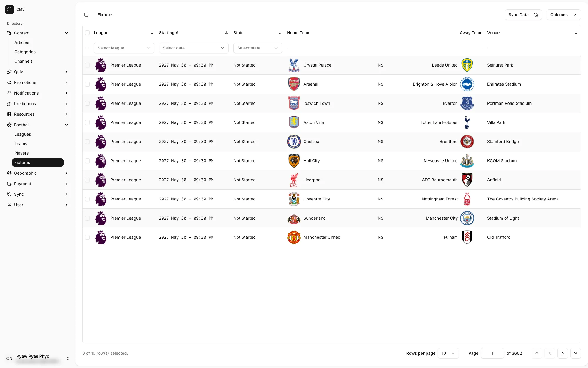The width and height of the screenshot is (588, 368).
Task: Click the Tottenham Hotspur crest
Action: coord(467,122)
